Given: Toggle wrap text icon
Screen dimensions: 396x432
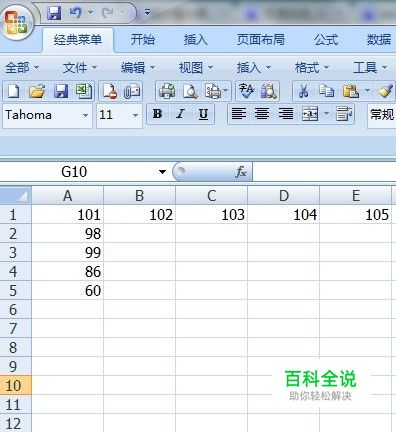Looking at the screenshot, I should coord(344,114).
